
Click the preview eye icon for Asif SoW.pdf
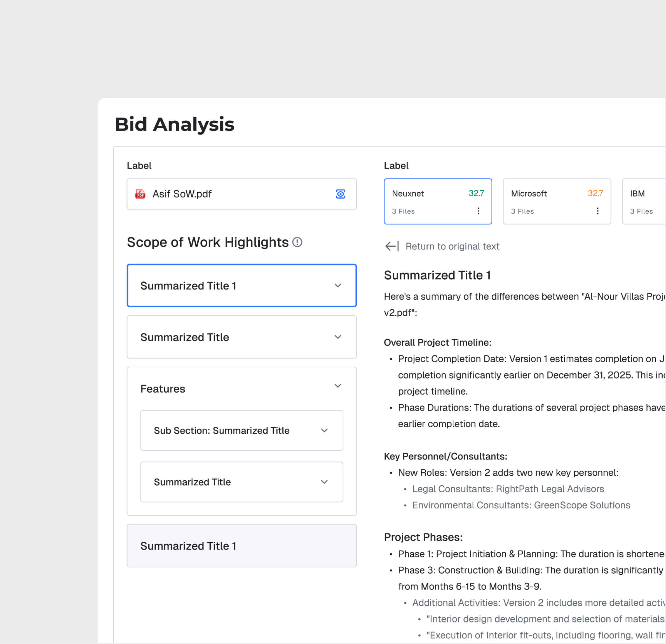pyautogui.click(x=341, y=194)
